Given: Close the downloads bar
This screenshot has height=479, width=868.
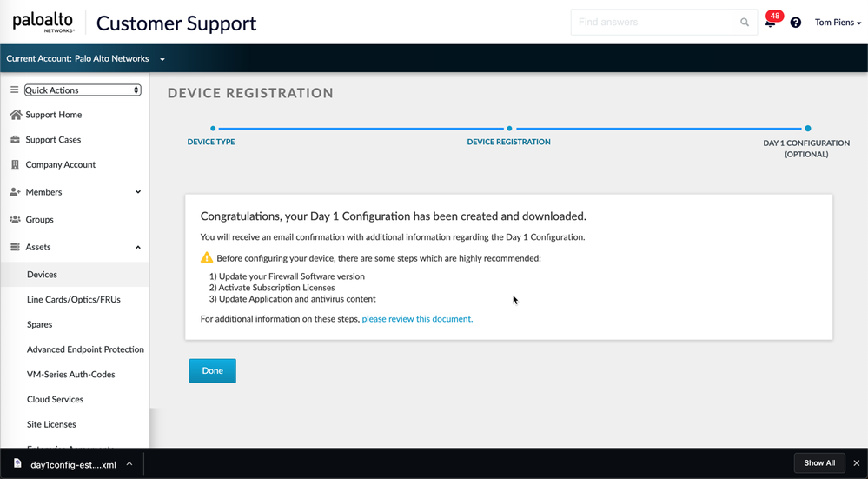Looking at the screenshot, I should (x=857, y=463).
